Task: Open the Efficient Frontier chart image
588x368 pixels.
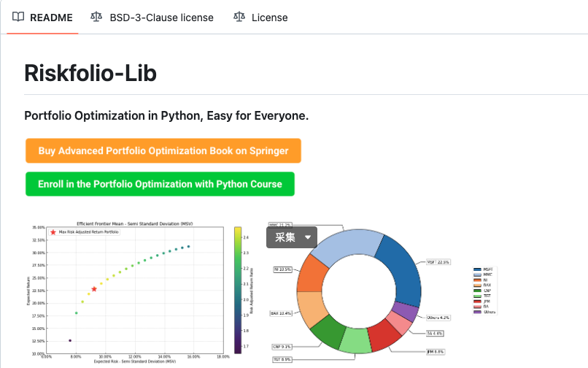Action: coord(141,293)
